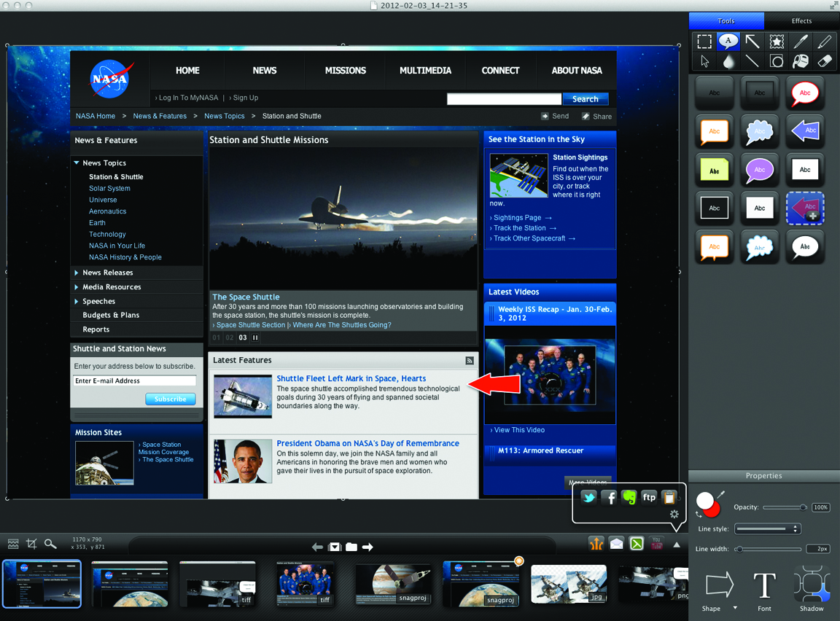
Task: Open the Line style dropdown
Action: 767,528
